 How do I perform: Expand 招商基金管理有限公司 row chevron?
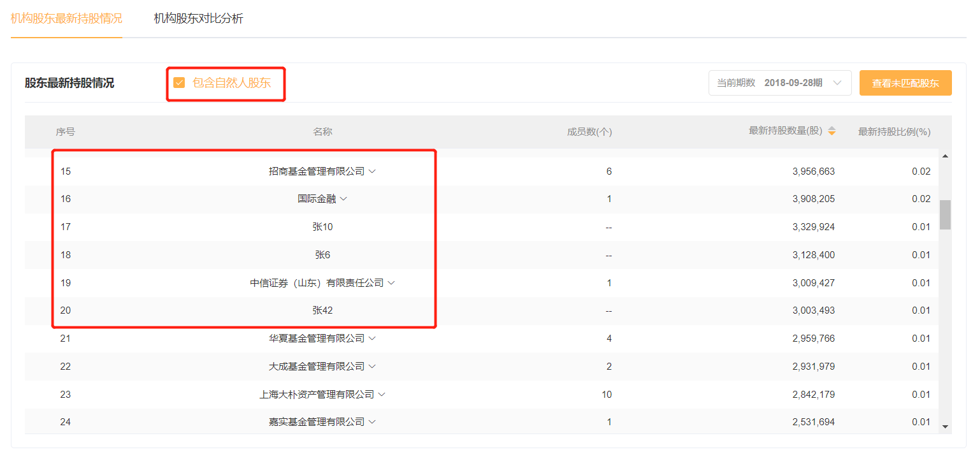[x=372, y=171]
